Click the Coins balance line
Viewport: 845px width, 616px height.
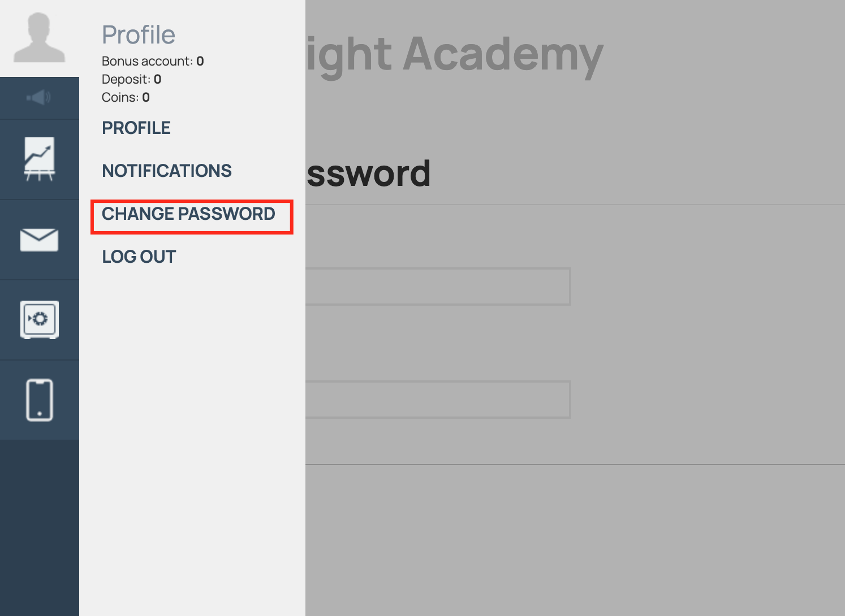126,97
